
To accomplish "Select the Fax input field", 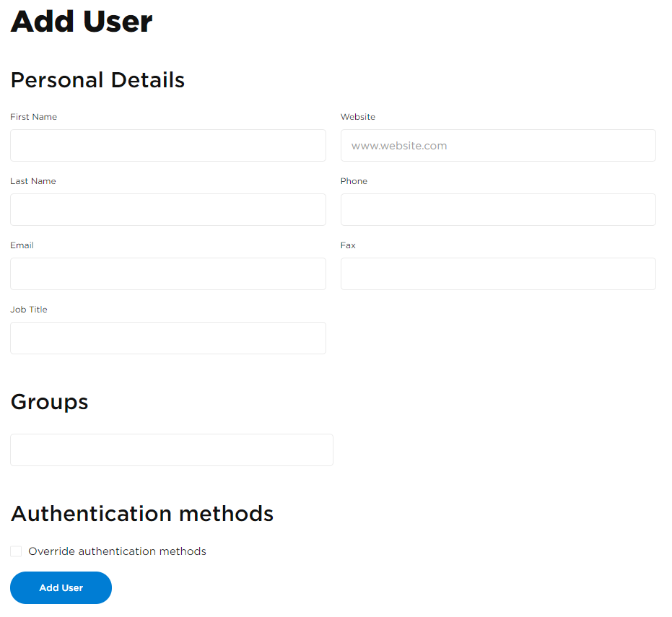I will [498, 274].
